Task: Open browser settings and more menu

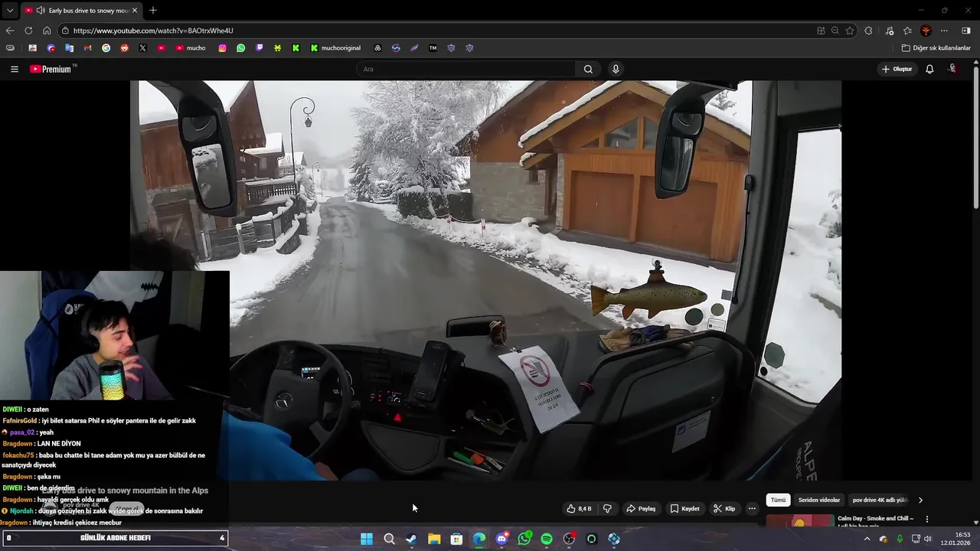Action: pyautogui.click(x=944, y=31)
